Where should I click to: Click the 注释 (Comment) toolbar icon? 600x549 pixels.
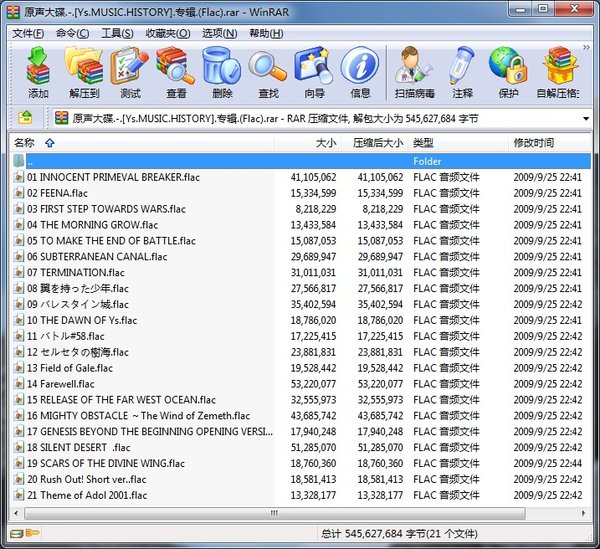tap(462, 66)
